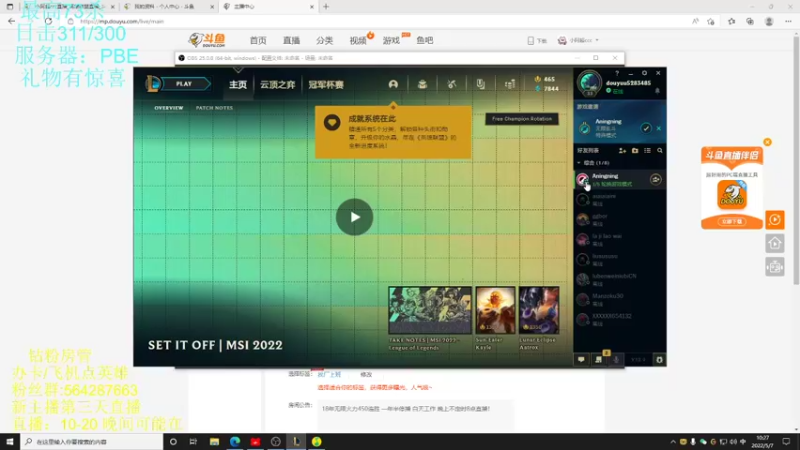Click the Windows Start button

(x=10, y=441)
